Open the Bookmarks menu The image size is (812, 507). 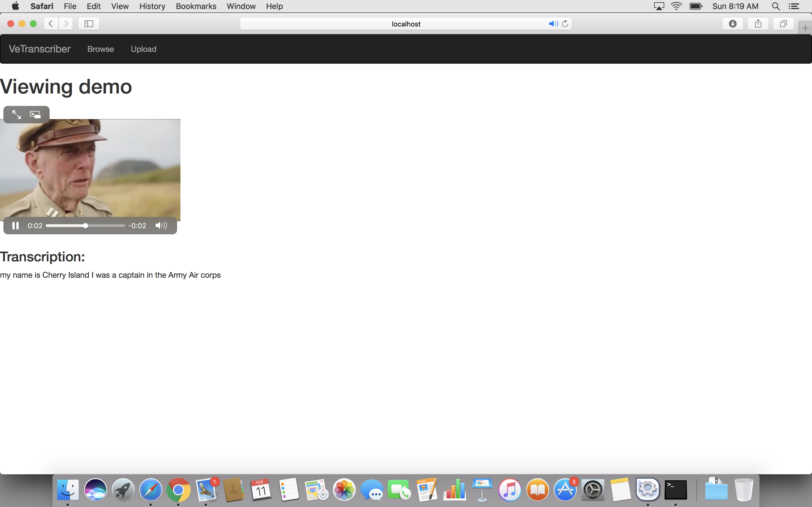pos(196,6)
